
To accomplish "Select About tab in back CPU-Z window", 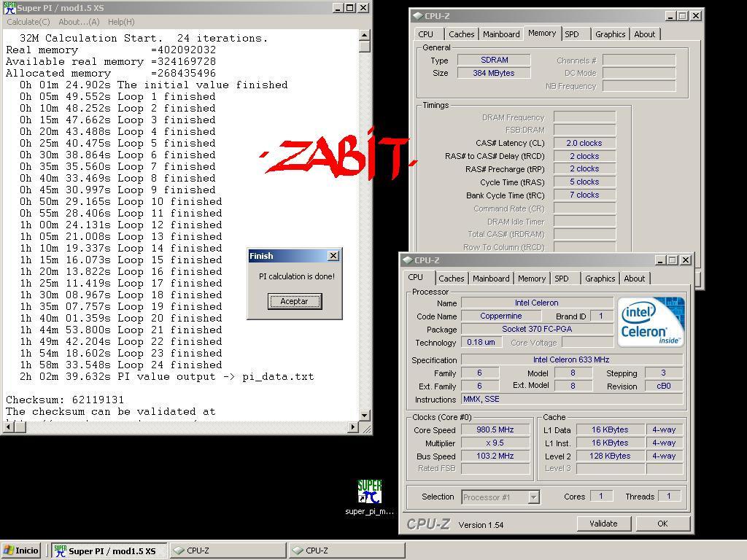I will [x=645, y=34].
